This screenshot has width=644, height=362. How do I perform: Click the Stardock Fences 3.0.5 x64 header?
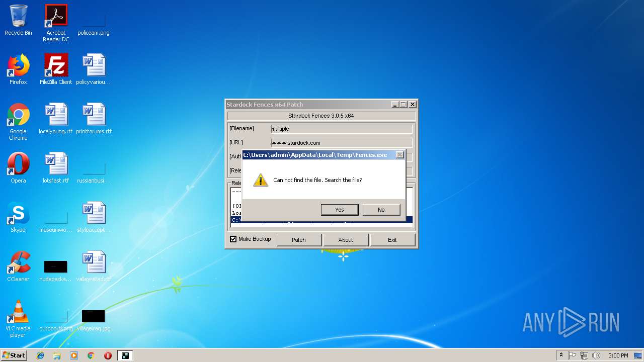pos(321,116)
